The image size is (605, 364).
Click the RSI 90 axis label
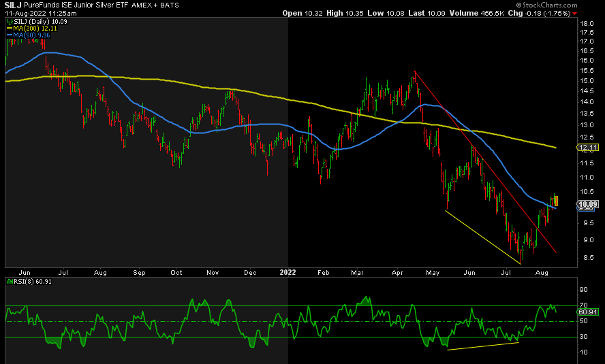[583, 290]
